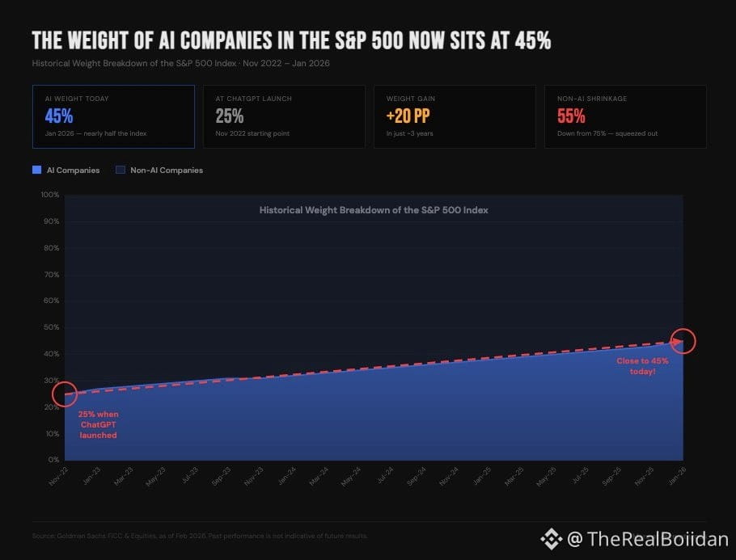736x560 pixels.
Task: Click the 90% y-axis label
Action: pyautogui.click(x=52, y=221)
